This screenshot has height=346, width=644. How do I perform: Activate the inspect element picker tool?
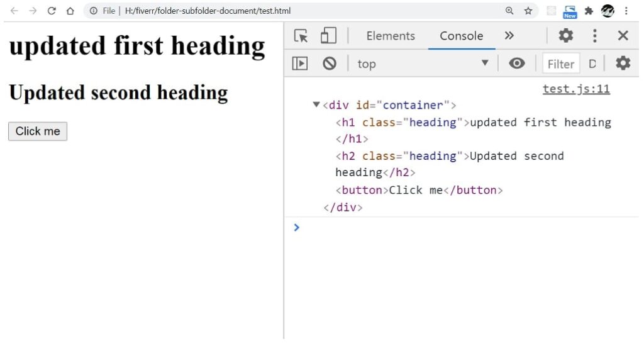301,36
